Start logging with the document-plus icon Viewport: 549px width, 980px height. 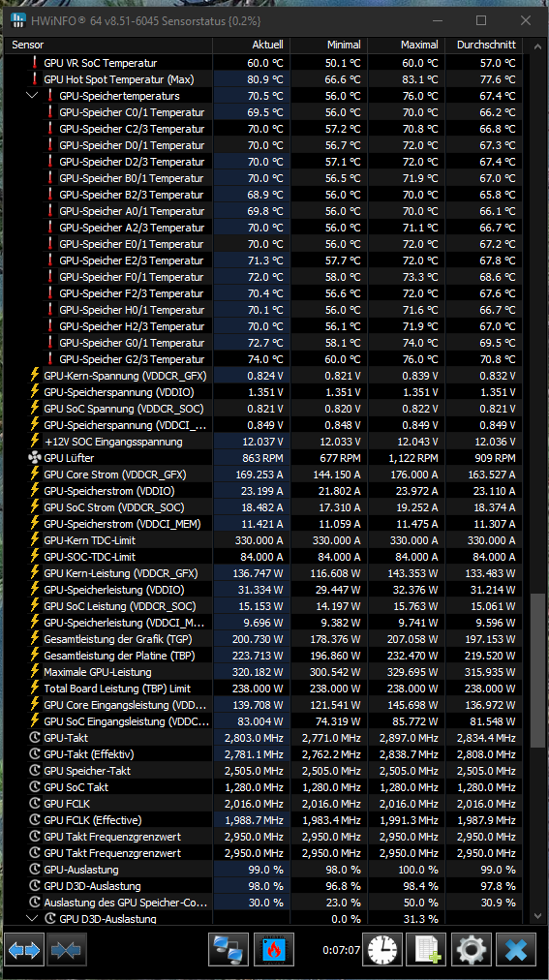(426, 950)
